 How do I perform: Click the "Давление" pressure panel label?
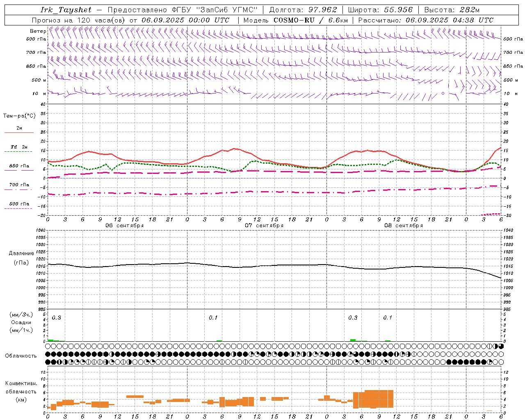coord(21,253)
